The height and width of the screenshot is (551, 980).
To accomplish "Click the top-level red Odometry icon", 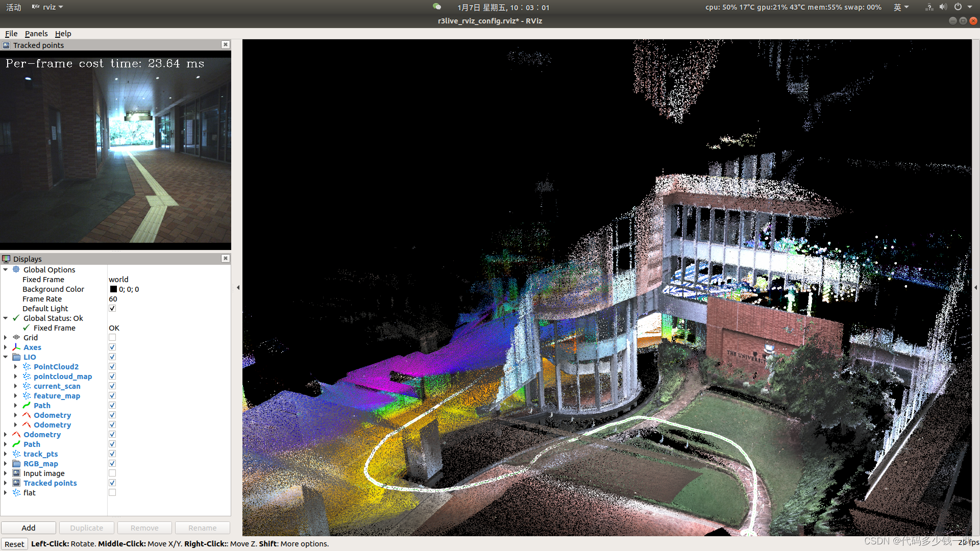I will [x=16, y=434].
